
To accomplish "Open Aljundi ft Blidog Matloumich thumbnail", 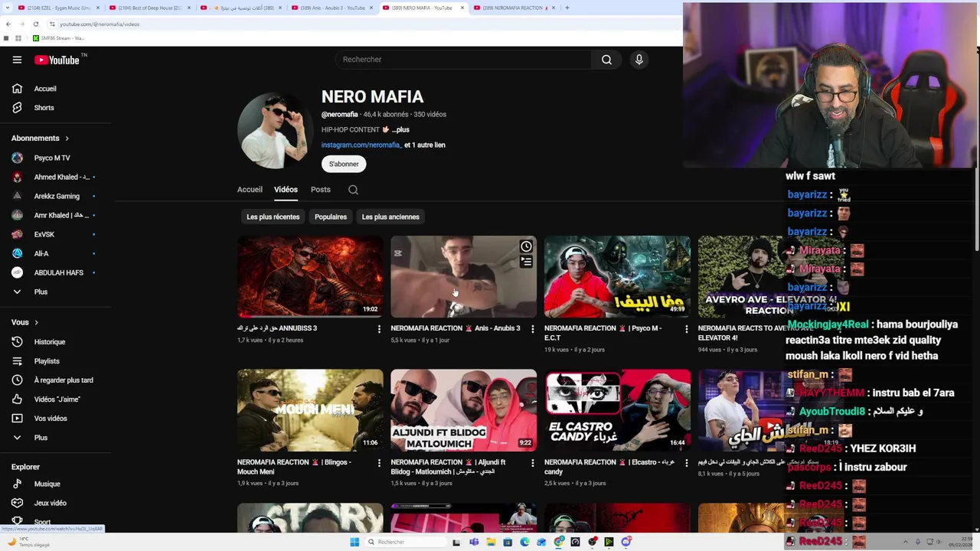I will (463, 410).
